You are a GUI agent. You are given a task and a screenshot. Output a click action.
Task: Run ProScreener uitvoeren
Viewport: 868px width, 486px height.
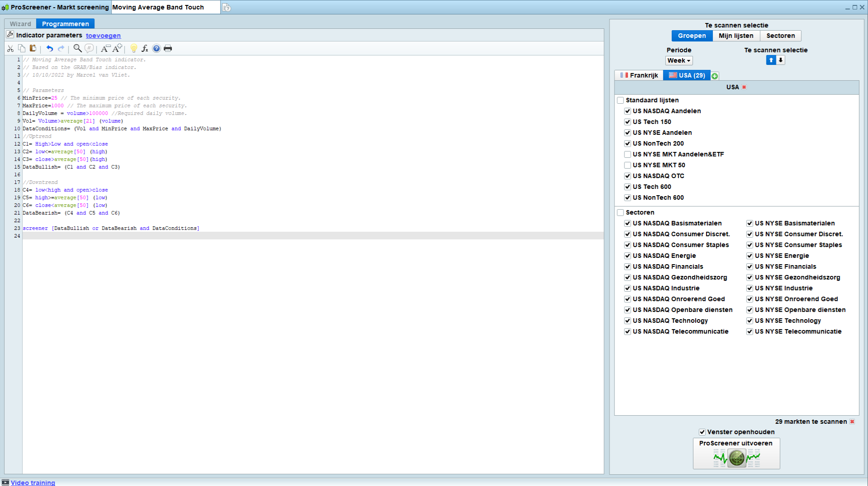click(x=736, y=454)
